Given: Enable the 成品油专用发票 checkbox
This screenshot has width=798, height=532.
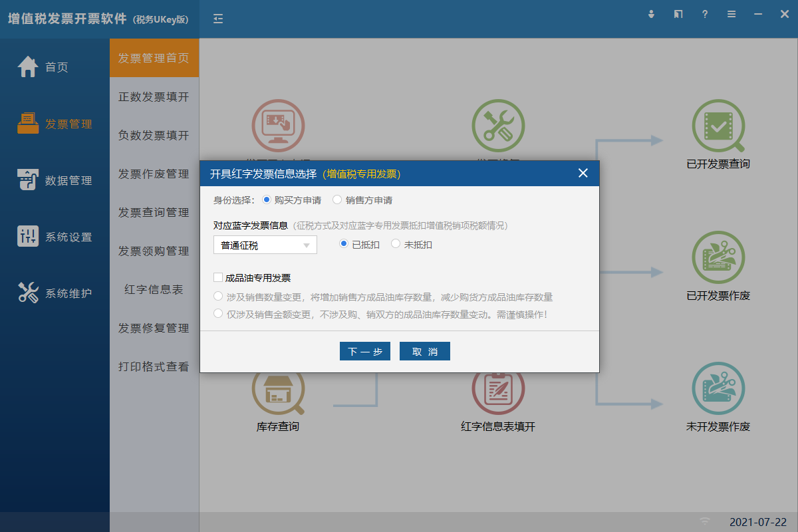Looking at the screenshot, I should click(218, 278).
